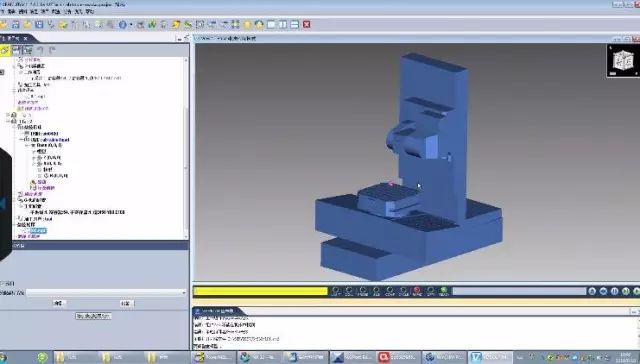Select the highlighted blue item in project tree

(38, 231)
